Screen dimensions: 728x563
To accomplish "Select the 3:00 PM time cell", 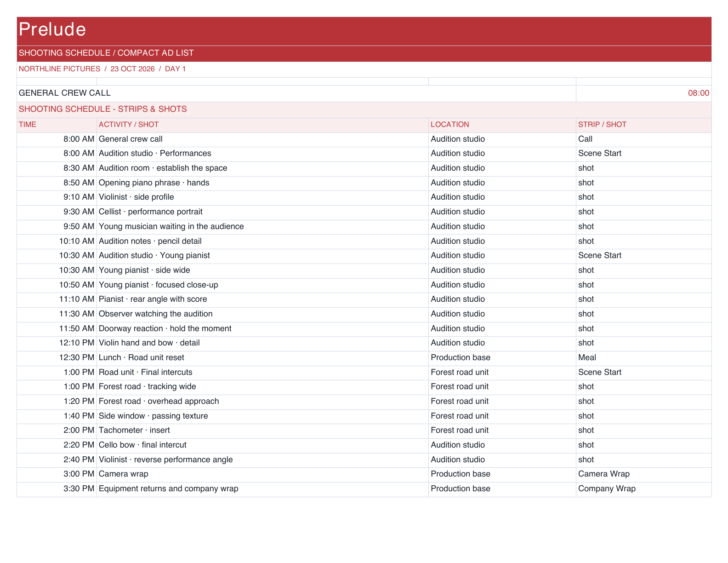I will [x=57, y=475].
